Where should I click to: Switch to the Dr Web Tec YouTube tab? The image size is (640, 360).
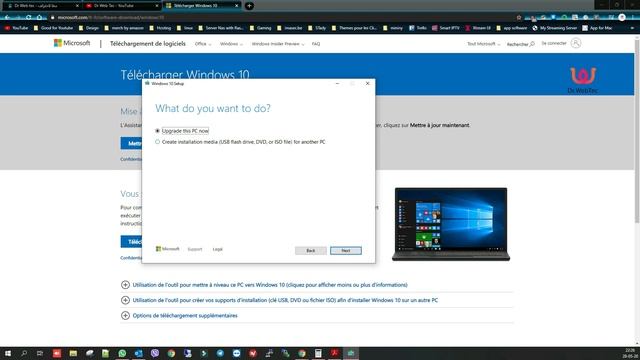(x=121, y=6)
